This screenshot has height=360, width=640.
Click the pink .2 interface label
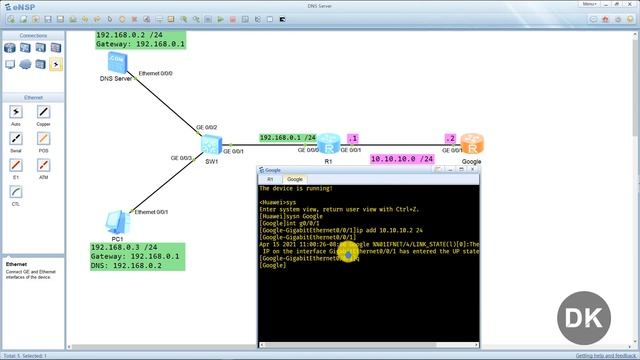point(450,138)
